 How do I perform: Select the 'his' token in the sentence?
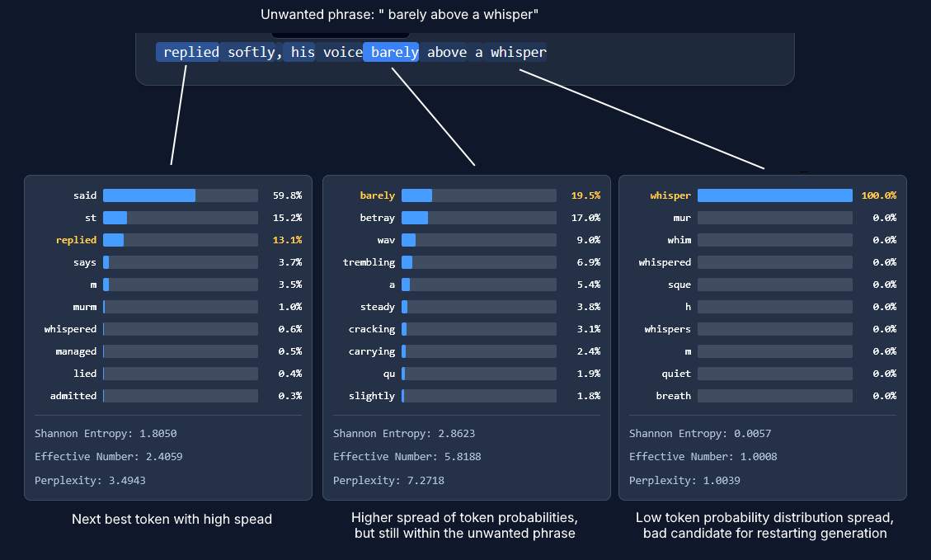[x=299, y=52]
